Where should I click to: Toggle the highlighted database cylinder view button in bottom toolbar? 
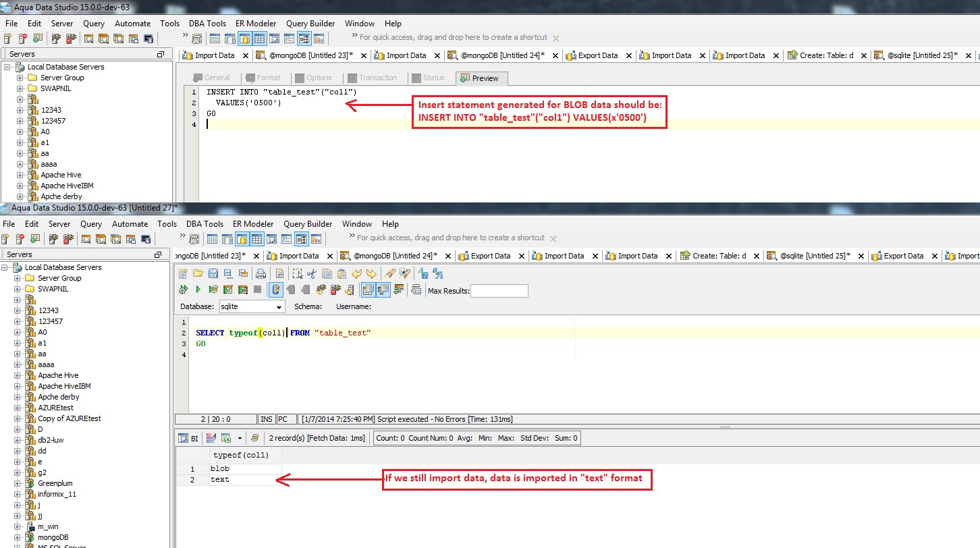click(242, 238)
